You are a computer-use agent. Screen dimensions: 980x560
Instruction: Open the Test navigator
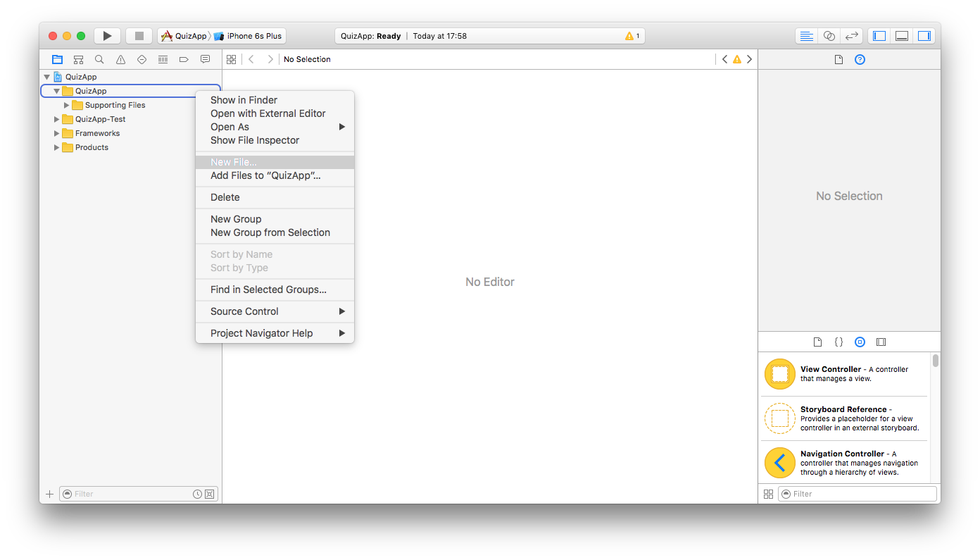tap(142, 59)
